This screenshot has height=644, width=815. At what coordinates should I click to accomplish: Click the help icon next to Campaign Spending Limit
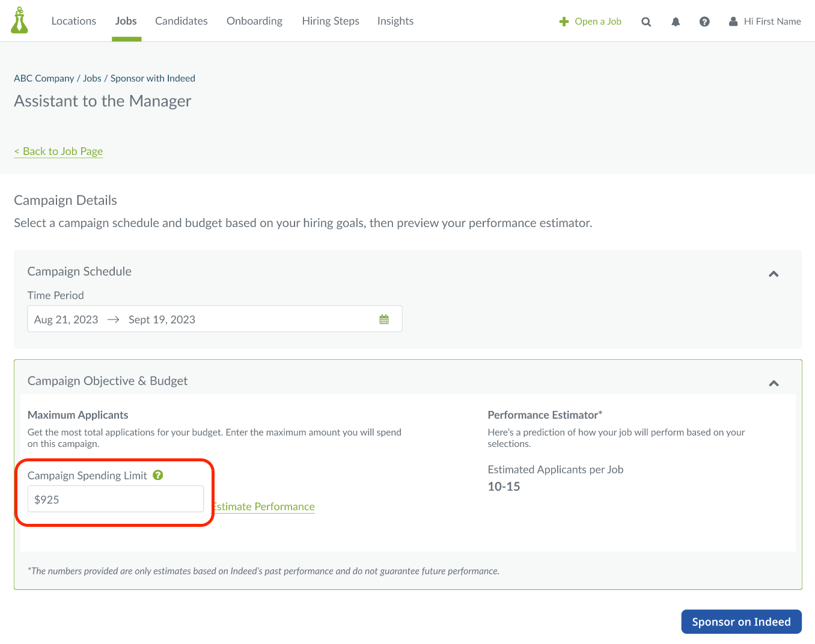157,475
